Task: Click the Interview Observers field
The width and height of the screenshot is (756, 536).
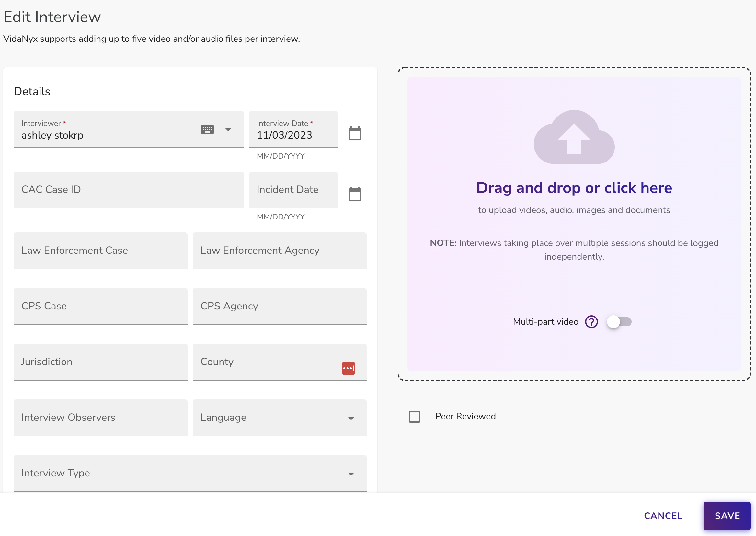Action: point(100,418)
